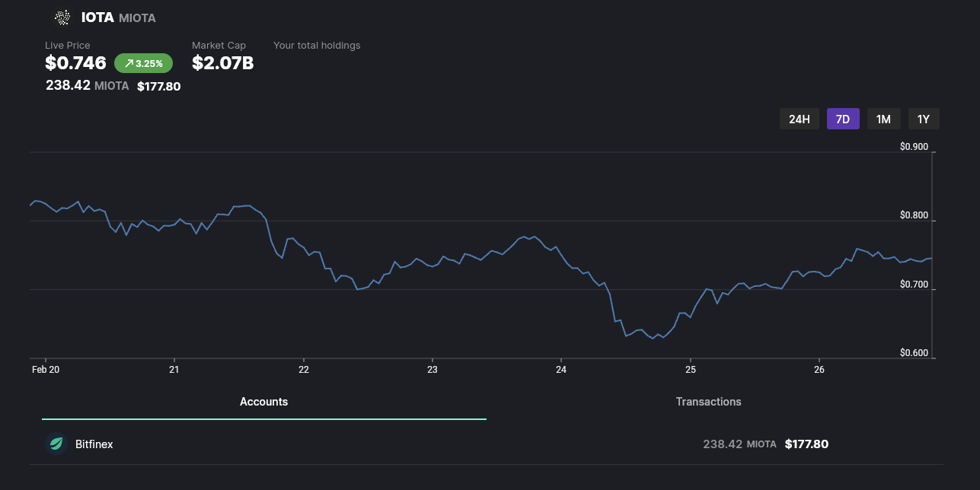Select the active 7D chart view

coord(843,119)
